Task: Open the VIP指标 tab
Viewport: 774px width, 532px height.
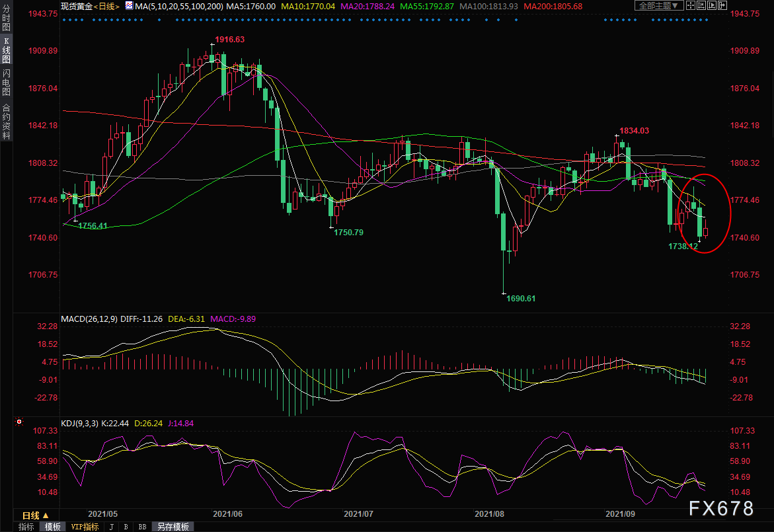Action: [x=84, y=527]
